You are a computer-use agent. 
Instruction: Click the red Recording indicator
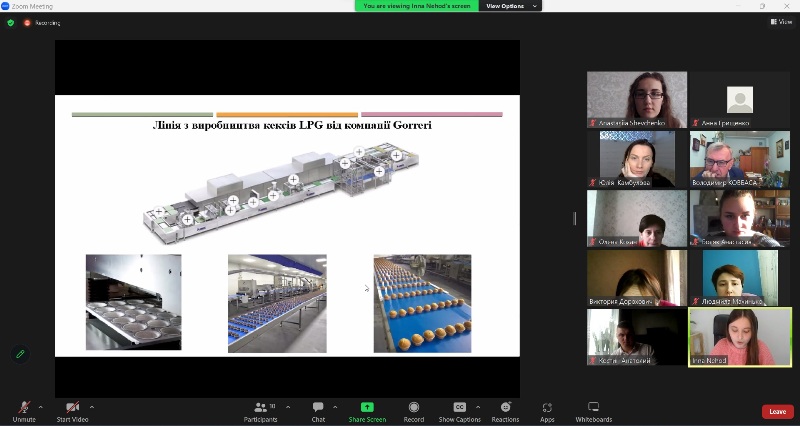click(42, 23)
